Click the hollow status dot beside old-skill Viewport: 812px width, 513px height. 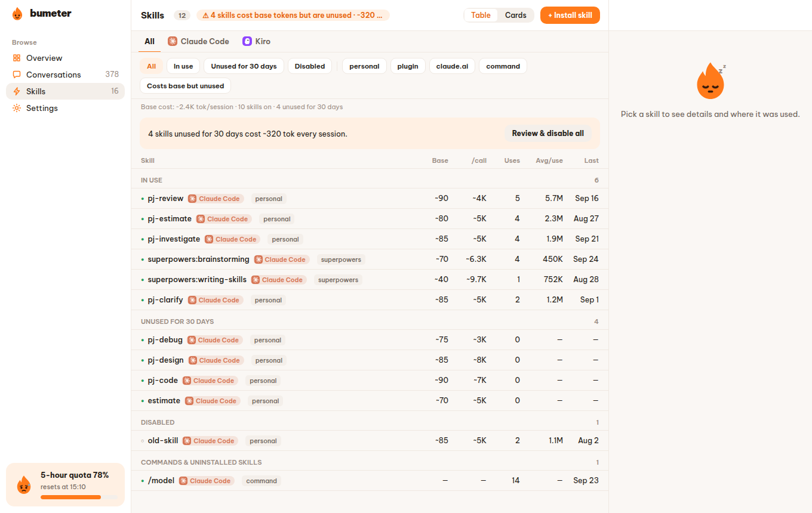point(143,441)
